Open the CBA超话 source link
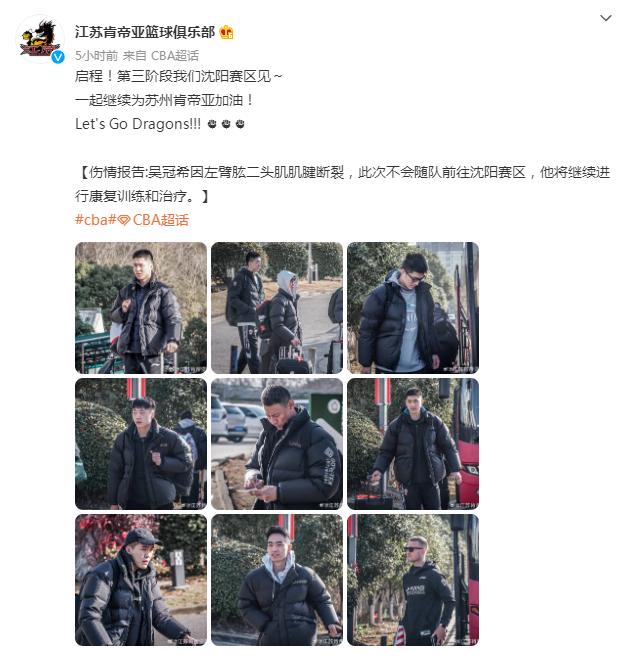Screen dimensions: 631x665 click(x=175, y=56)
